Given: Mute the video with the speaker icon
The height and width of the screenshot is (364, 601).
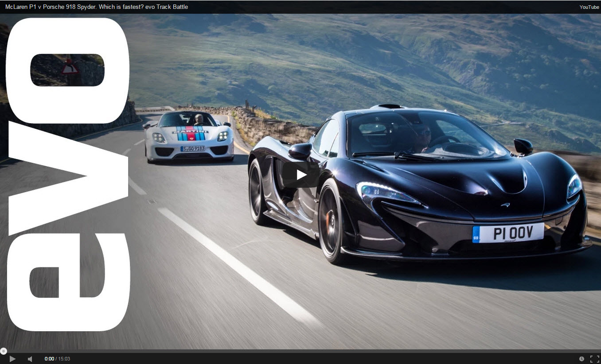Looking at the screenshot, I should pyautogui.click(x=30, y=359).
